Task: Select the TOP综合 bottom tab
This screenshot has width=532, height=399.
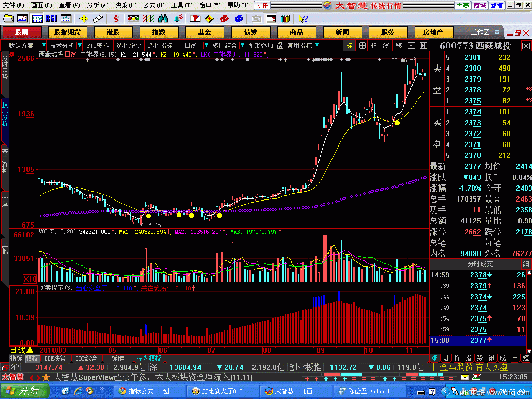Action: [86, 358]
